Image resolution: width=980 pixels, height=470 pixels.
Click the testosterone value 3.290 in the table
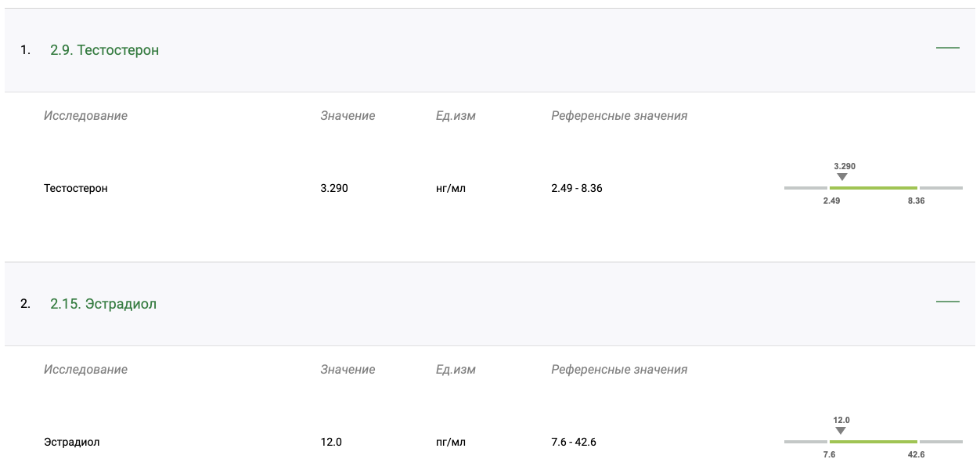click(334, 189)
